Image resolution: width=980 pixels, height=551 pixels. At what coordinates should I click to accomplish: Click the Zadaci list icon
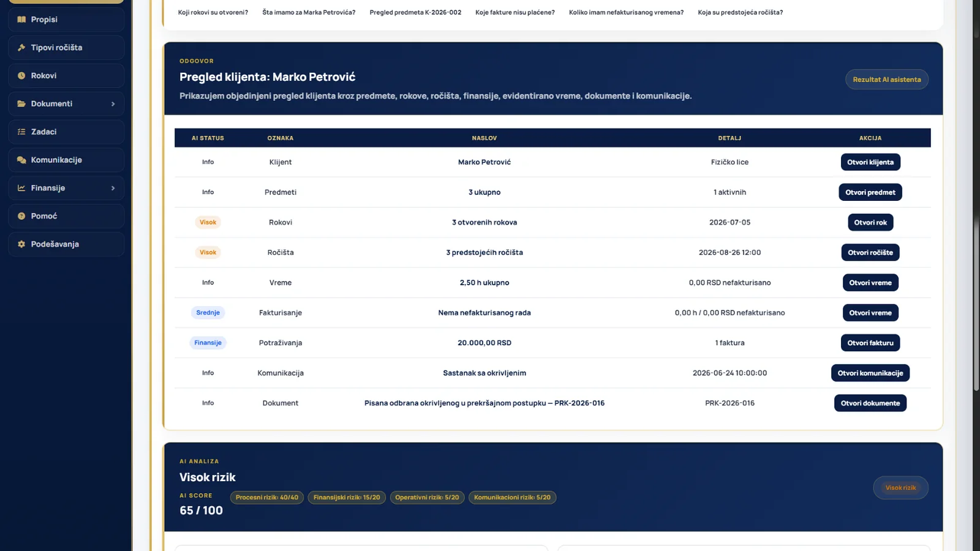[21, 132]
